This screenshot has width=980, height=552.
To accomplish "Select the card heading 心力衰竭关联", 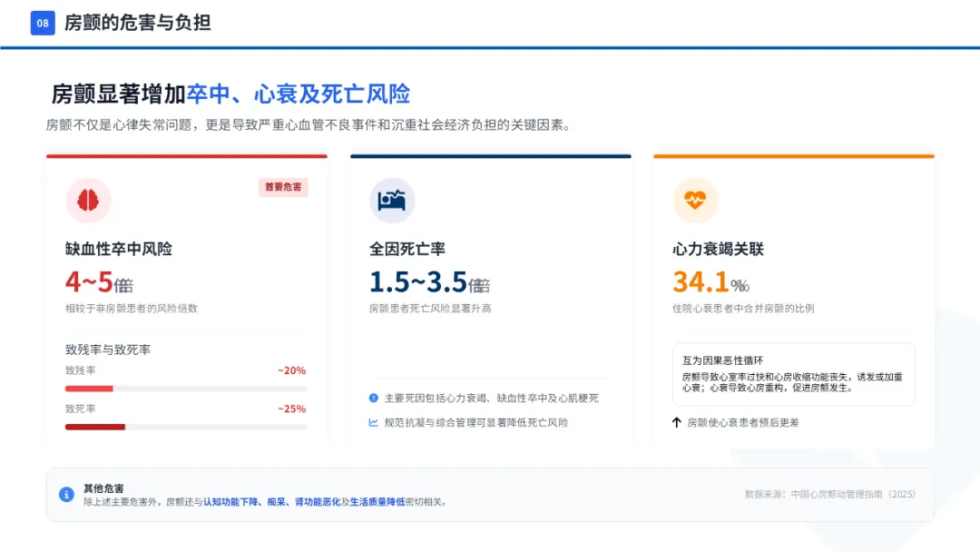I will (x=718, y=249).
